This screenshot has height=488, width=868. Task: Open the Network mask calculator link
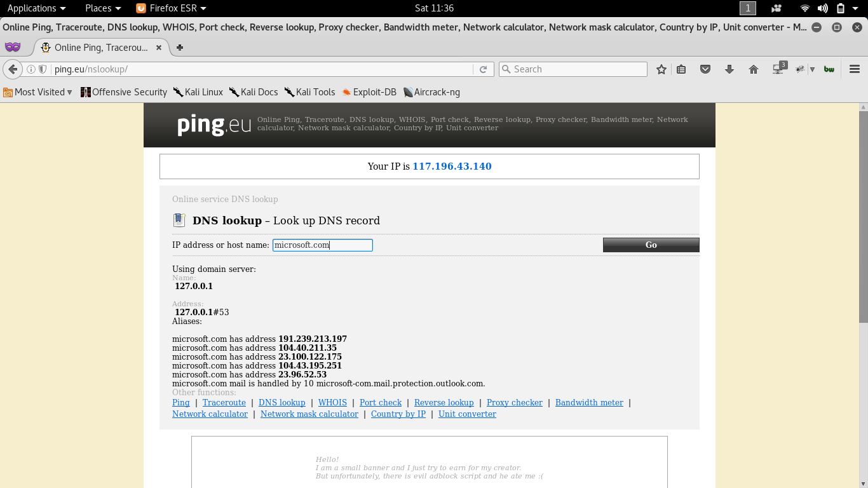pyautogui.click(x=309, y=414)
